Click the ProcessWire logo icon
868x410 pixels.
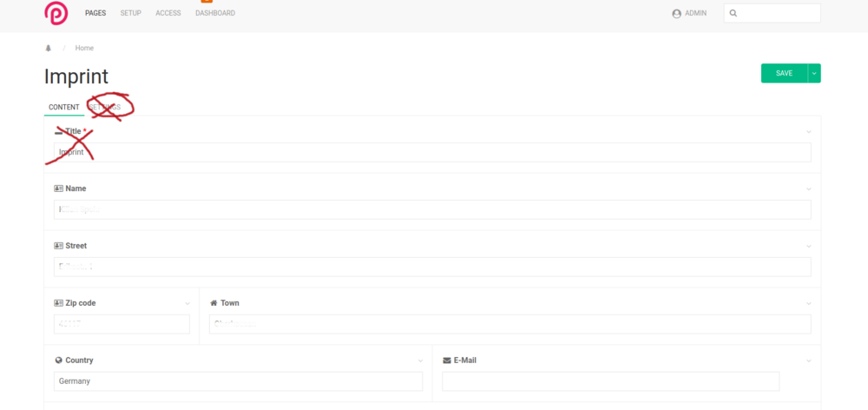pyautogui.click(x=56, y=13)
